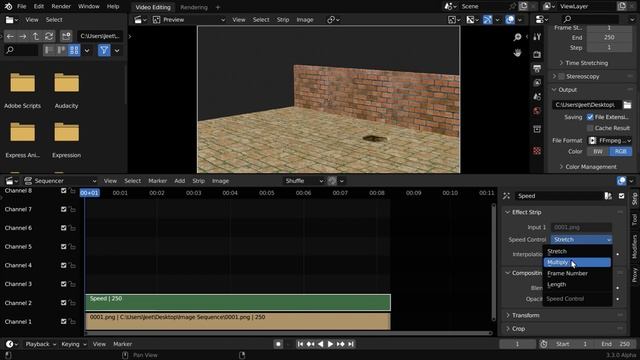The height and width of the screenshot is (360, 640).
Task: Toggle Channel 2 mute checkbox
Action: pos(64,303)
